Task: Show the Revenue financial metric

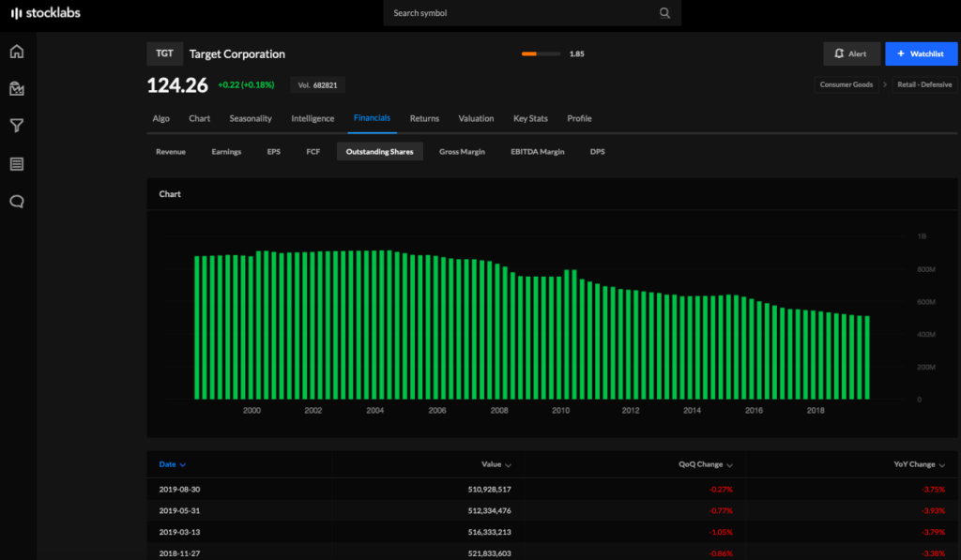Action: tap(171, 151)
